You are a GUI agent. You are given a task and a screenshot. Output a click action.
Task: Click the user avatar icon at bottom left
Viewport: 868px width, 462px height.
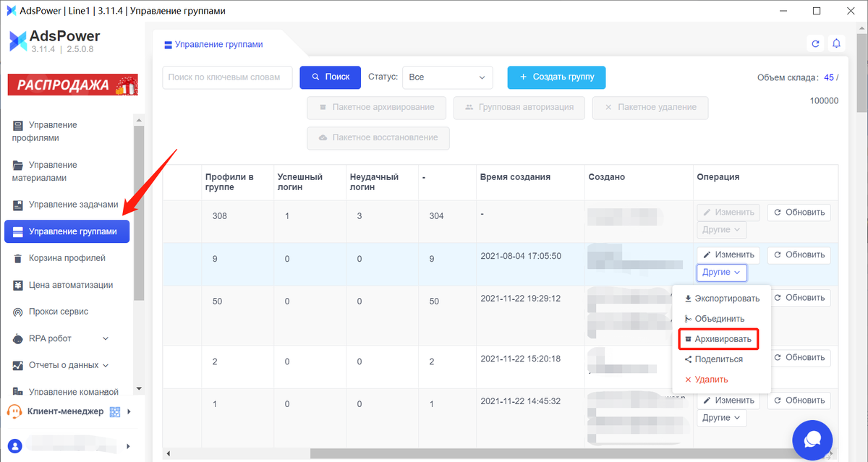coord(14,446)
